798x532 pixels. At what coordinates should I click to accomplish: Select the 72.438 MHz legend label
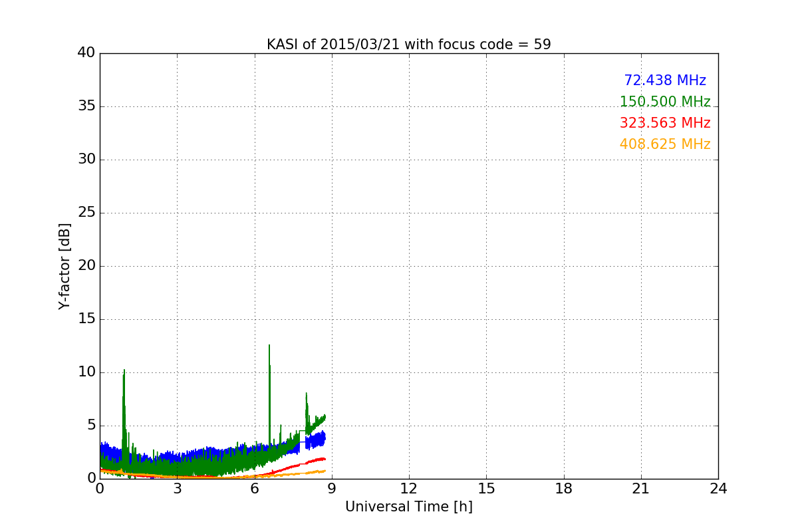coord(665,80)
